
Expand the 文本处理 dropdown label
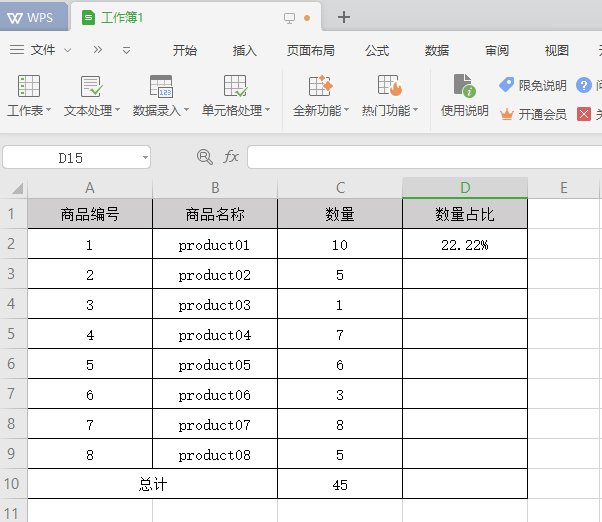[92, 111]
